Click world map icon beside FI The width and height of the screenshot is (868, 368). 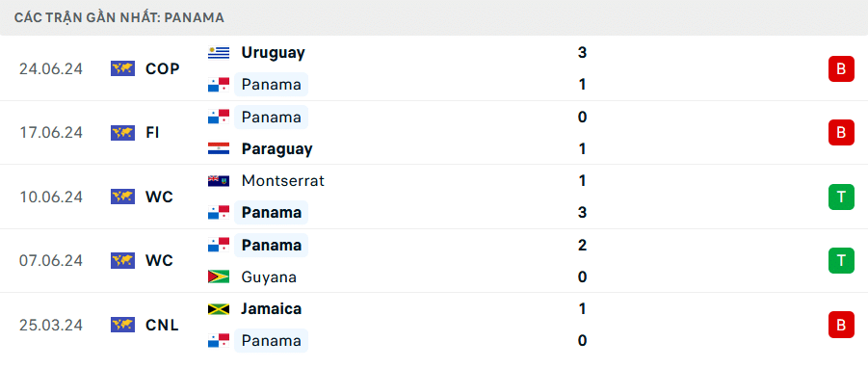tap(123, 133)
